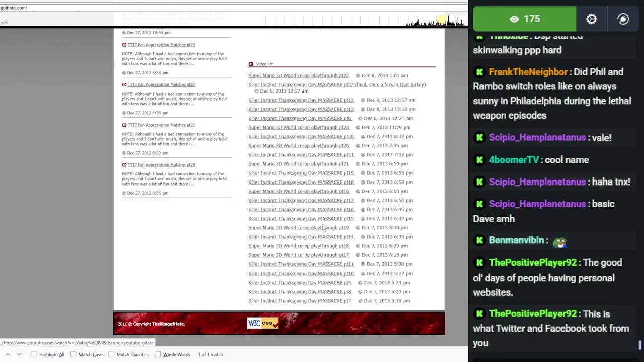Enable the Match Diacritics checkbox
This screenshot has height=362, width=644.
(111, 354)
